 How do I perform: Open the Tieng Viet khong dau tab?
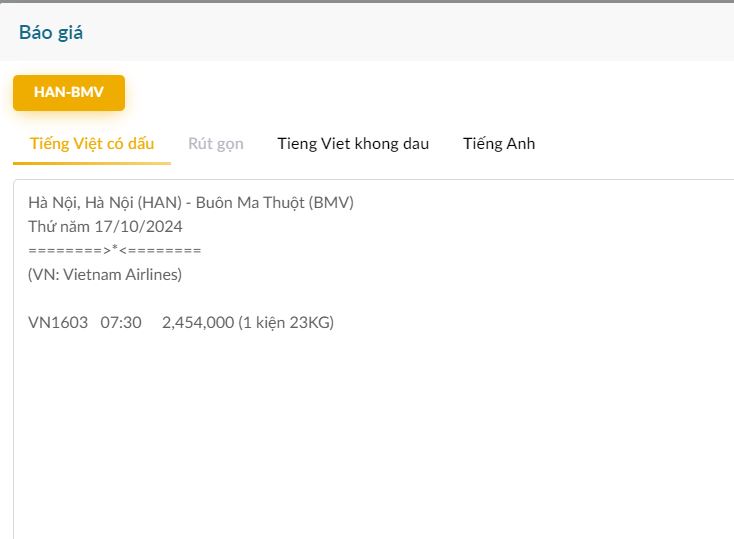point(353,143)
